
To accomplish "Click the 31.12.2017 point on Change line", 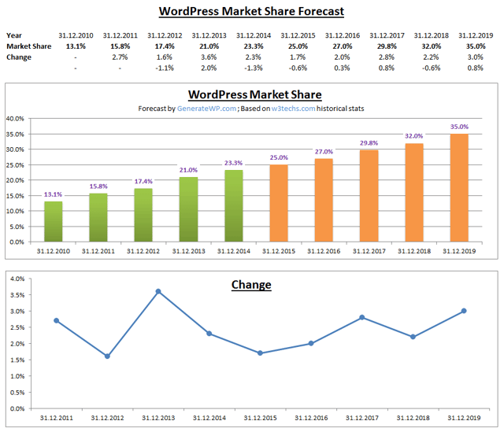I will (362, 317).
